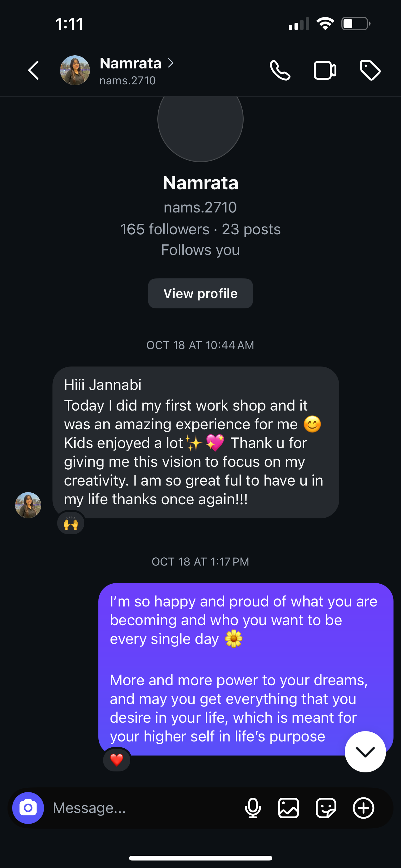
Task: Open the sticker picker icon
Action: pos(326,808)
